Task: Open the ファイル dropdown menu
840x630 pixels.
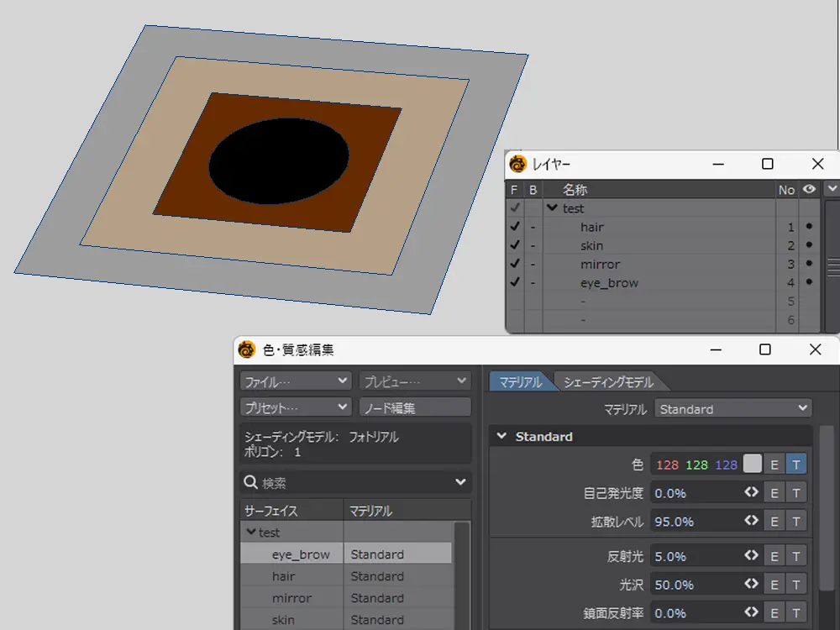Action: [x=296, y=381]
